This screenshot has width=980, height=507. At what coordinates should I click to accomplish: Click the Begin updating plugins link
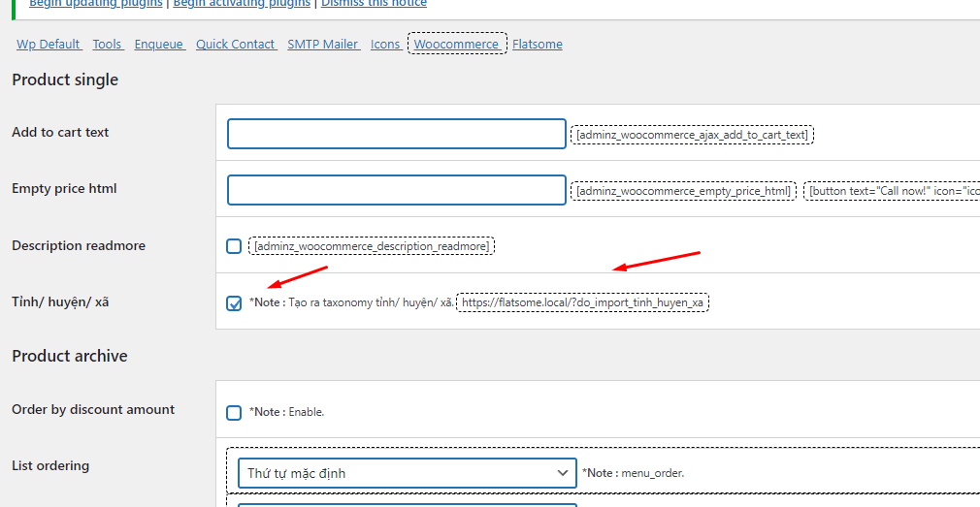coord(96,4)
